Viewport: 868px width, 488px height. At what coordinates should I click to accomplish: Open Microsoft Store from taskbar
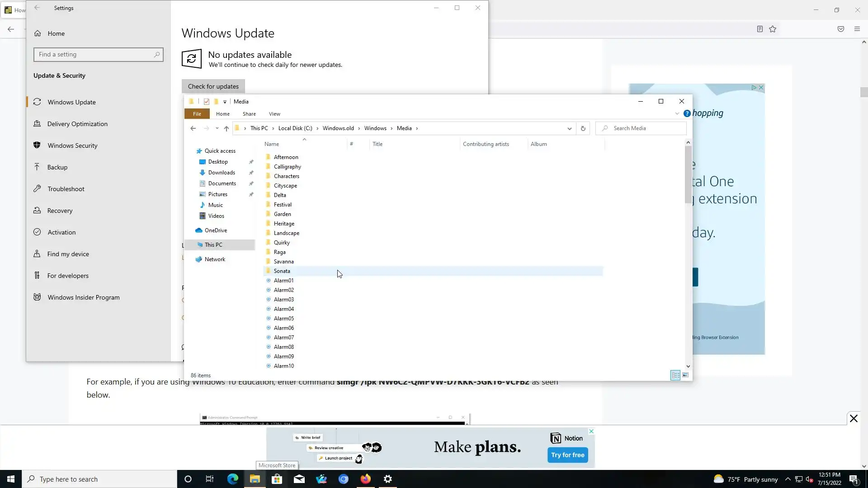pos(277,479)
